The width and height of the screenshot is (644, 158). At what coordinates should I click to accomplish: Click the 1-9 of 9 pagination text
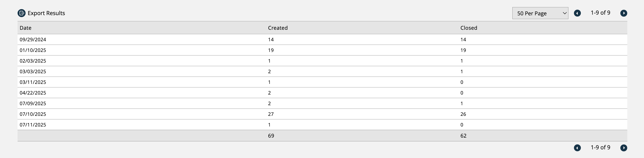click(601, 13)
